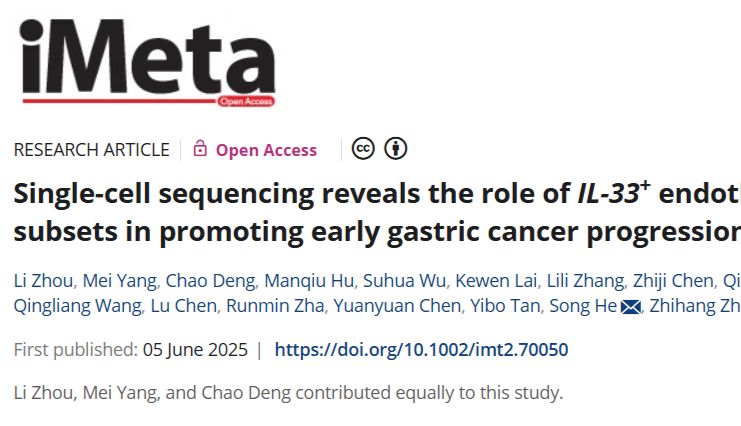741x426 pixels.
Task: Click the CC attribution person icon
Action: click(x=396, y=149)
